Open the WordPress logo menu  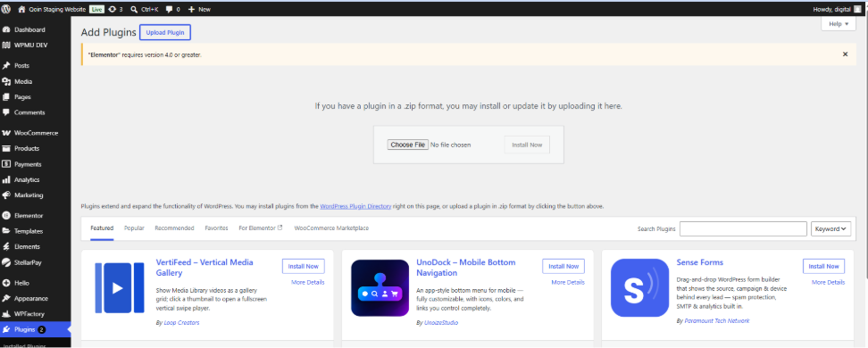5,9
